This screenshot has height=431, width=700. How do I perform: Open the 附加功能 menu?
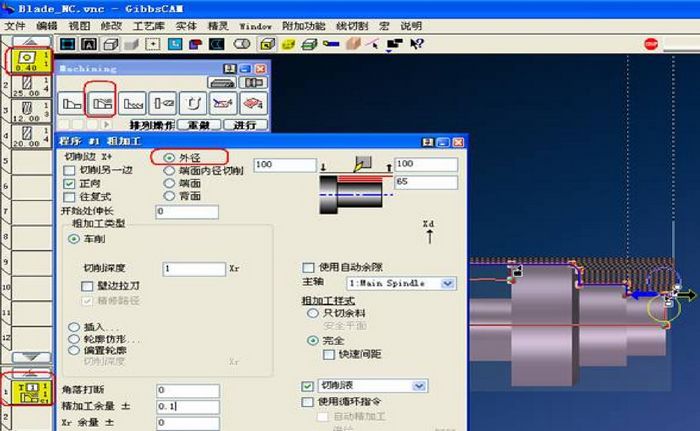pos(304,26)
